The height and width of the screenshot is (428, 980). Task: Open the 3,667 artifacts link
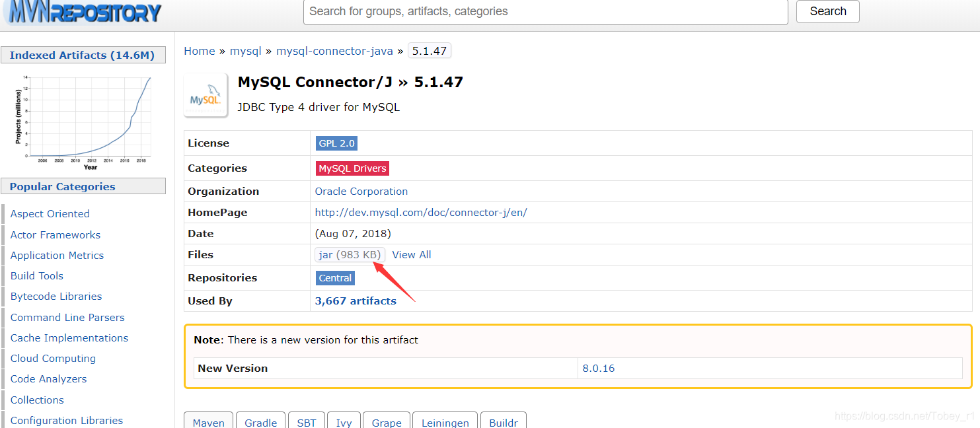tap(356, 301)
